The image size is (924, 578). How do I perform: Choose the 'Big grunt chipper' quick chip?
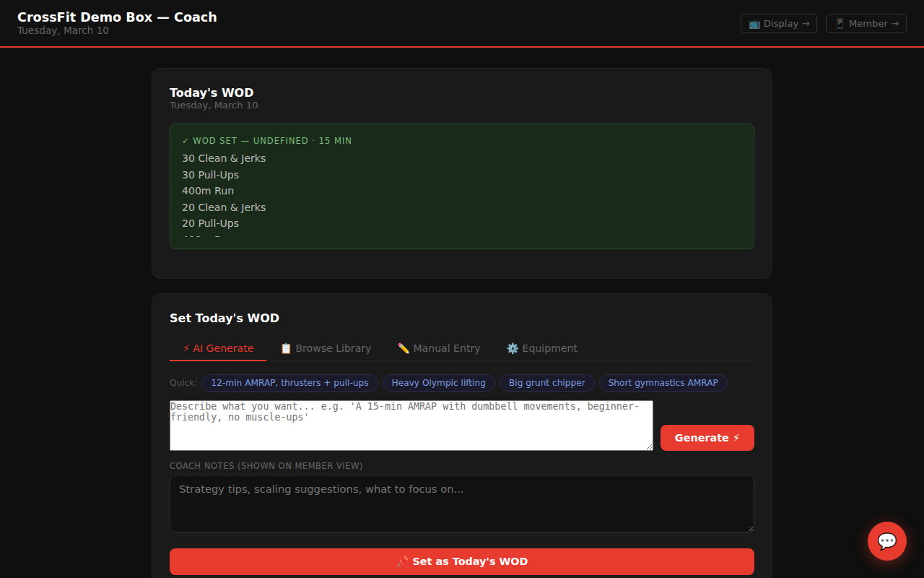point(546,383)
